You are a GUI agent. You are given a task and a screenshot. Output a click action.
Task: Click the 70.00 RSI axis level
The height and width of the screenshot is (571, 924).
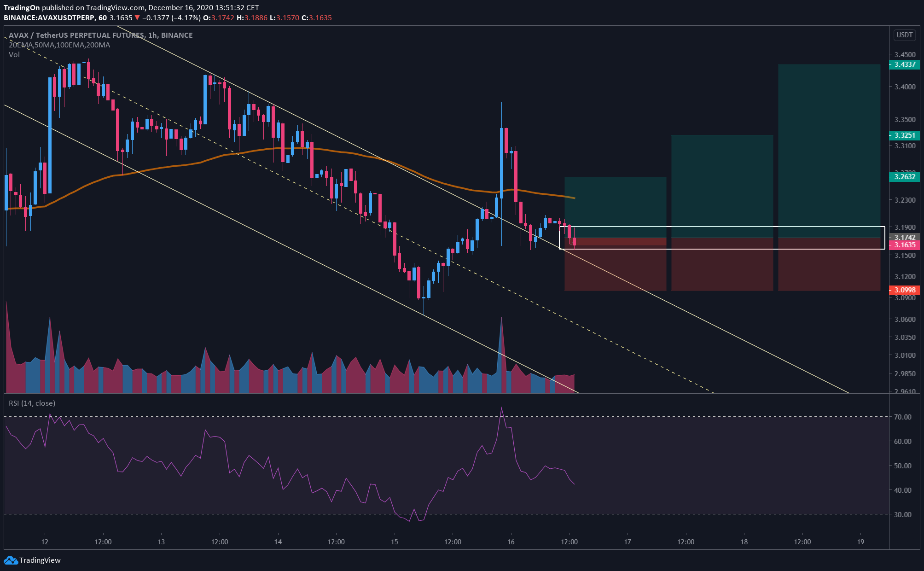point(902,417)
